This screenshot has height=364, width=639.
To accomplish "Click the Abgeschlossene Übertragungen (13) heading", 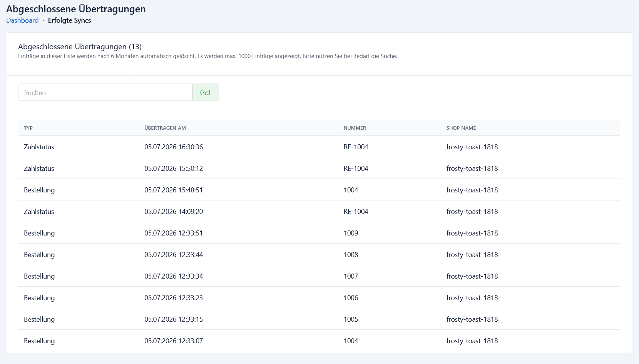I will point(80,47).
